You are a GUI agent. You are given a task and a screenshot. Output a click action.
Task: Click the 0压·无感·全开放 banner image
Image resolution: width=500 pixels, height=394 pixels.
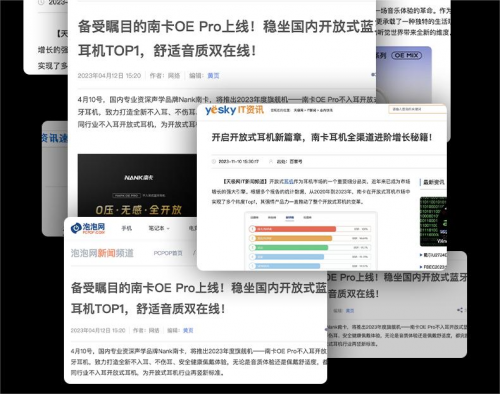click(137, 185)
